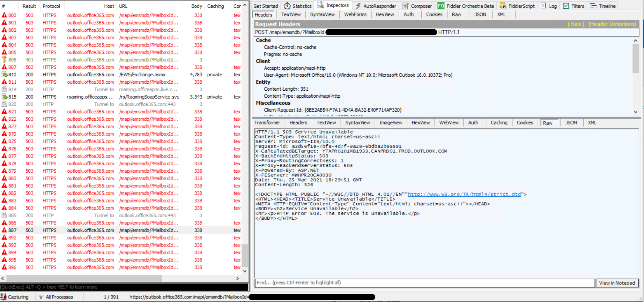
Task: Open request Auth tab
Action: [408, 15]
